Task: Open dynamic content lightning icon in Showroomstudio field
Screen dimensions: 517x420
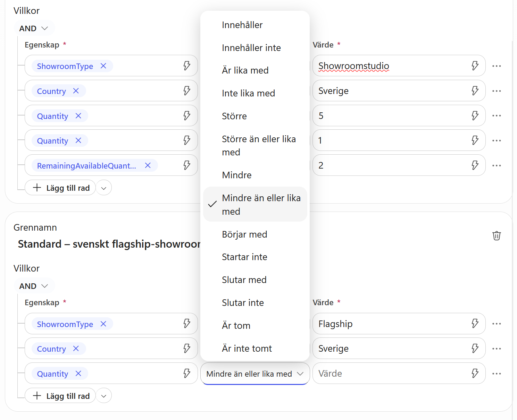Action: pyautogui.click(x=475, y=66)
